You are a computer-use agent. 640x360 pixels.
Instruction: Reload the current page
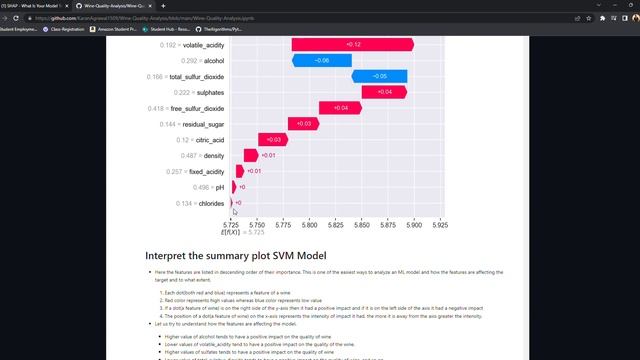pos(16,18)
